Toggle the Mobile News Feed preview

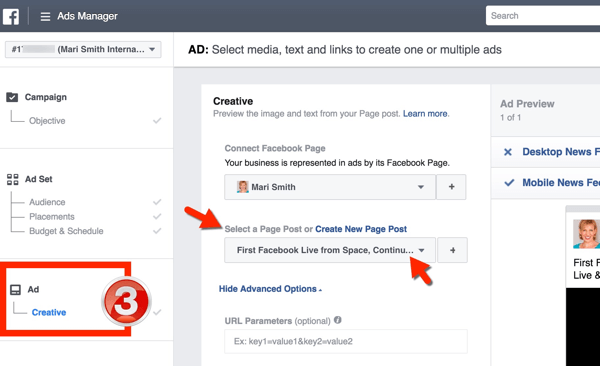tap(551, 183)
